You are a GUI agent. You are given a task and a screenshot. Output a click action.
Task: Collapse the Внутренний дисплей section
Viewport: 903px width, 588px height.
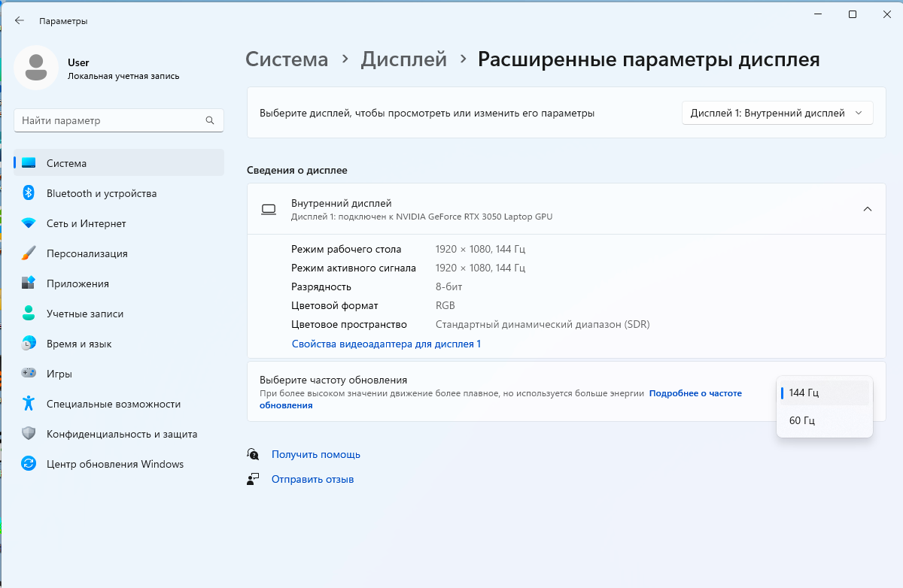867,209
